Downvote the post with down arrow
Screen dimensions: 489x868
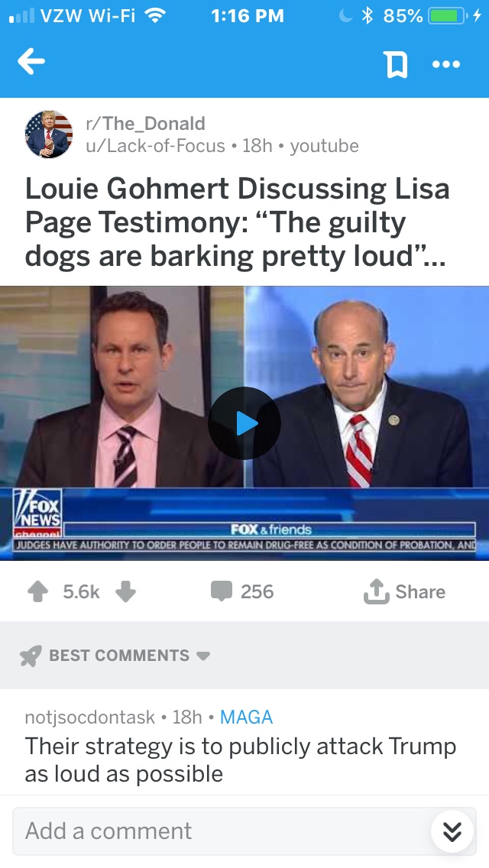(x=126, y=591)
